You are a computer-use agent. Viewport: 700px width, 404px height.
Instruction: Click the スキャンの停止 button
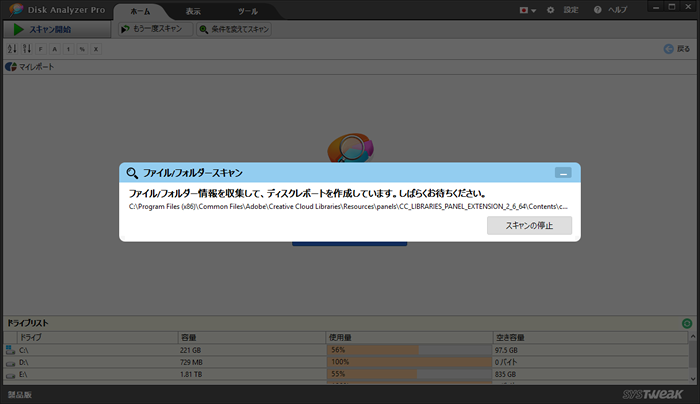529,225
